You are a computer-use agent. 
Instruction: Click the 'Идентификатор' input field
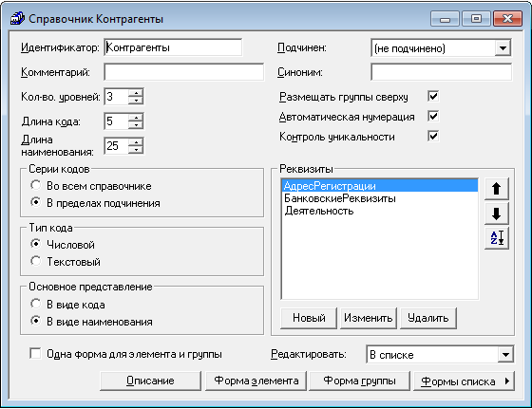click(x=173, y=47)
